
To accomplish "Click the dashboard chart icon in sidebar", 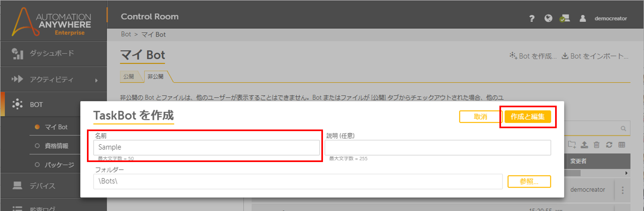I will tap(17, 54).
